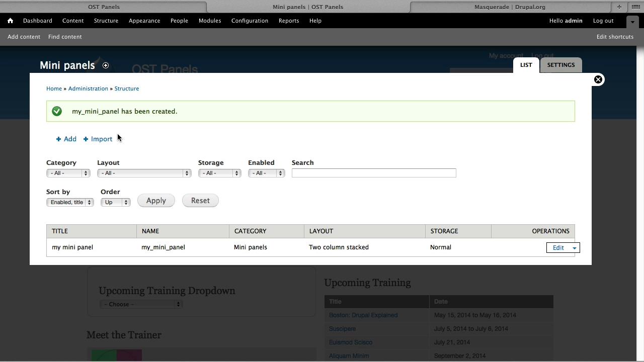Image resolution: width=644 pixels, height=362 pixels.
Task: Select the Mini panels OST Panels browser tab
Action: coord(308,7)
